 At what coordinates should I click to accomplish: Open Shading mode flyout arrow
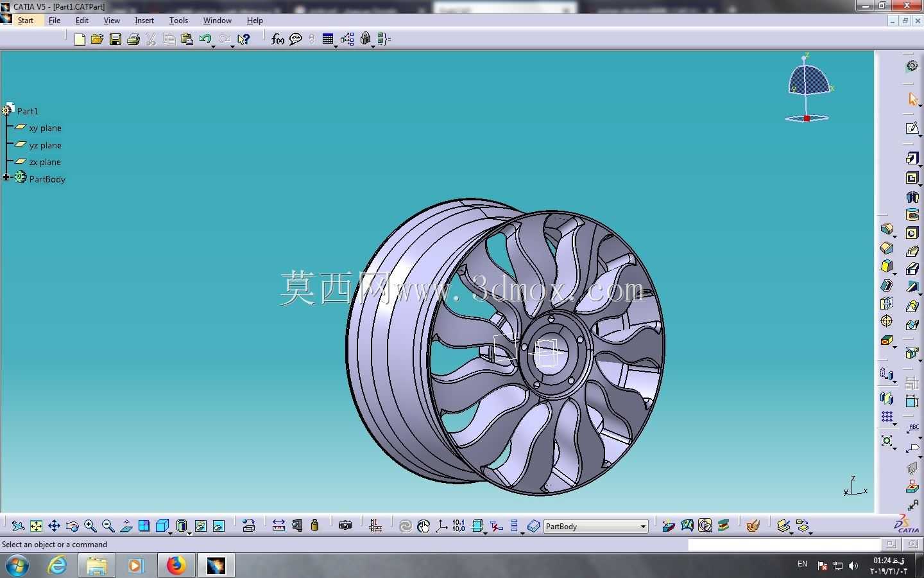point(189,532)
